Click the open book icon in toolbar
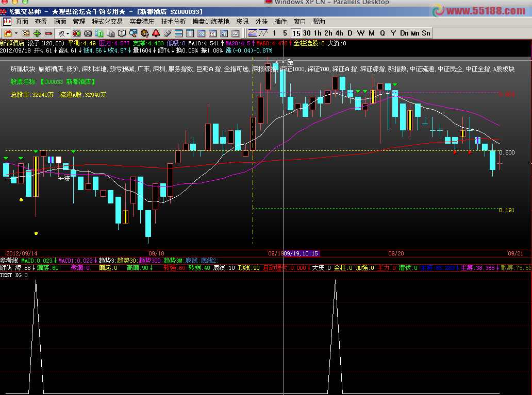The image size is (532, 395). coord(122,33)
